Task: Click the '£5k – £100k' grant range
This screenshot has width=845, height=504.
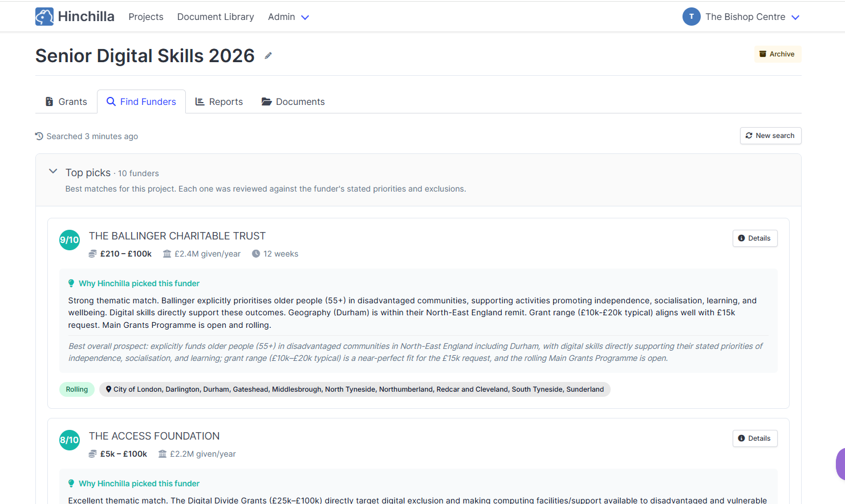Action: point(124,454)
